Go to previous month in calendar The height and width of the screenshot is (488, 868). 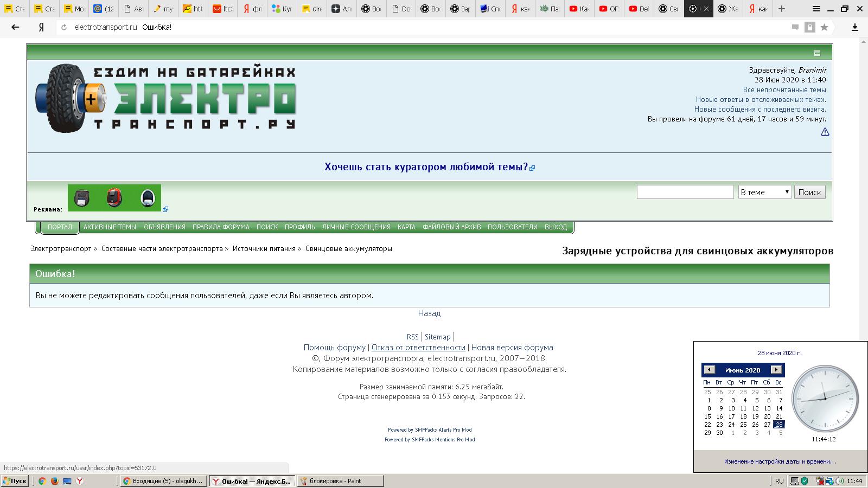coord(709,370)
